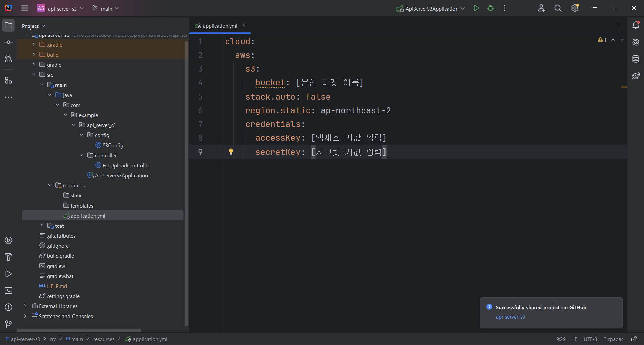Collapse the resources folder
The width and height of the screenshot is (644, 345).
click(49, 185)
